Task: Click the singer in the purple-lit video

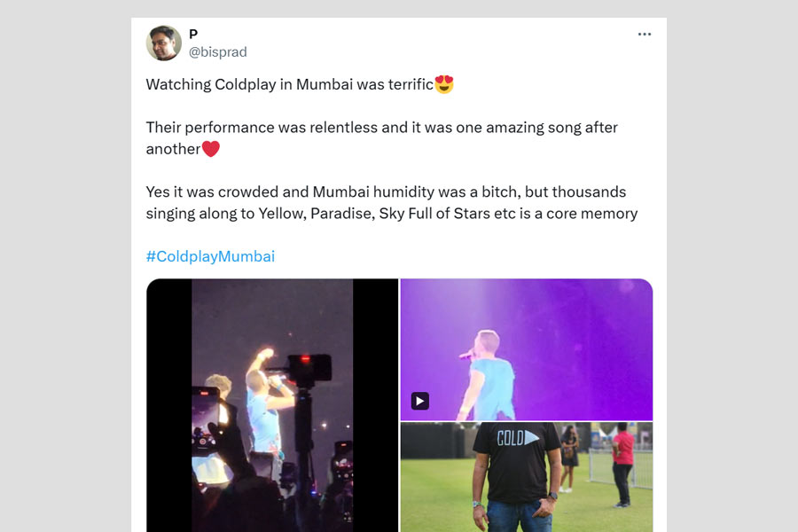Action: 486,377
